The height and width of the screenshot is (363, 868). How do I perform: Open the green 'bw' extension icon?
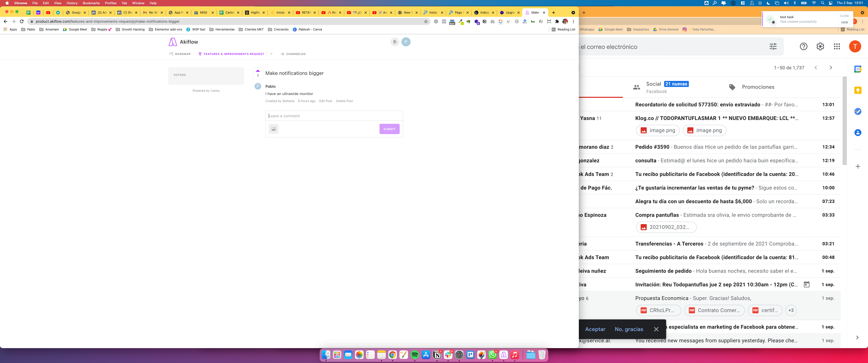point(533,21)
